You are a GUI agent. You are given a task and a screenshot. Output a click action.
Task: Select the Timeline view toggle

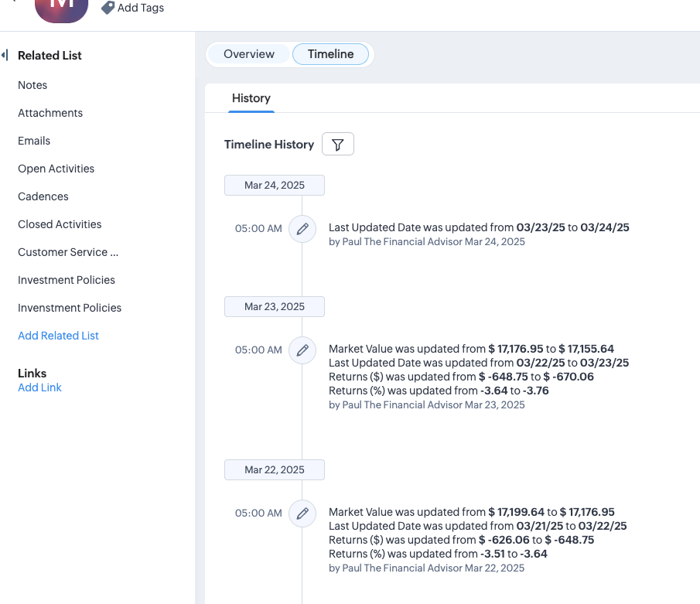(330, 54)
